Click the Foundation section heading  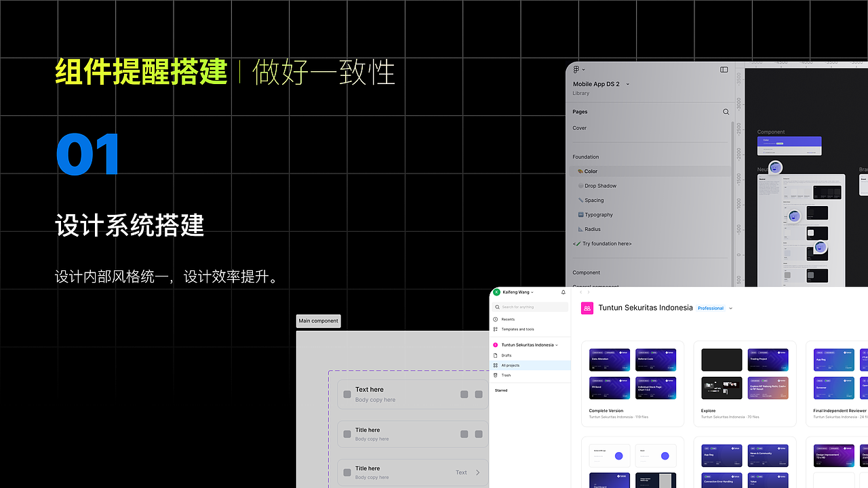tap(586, 157)
